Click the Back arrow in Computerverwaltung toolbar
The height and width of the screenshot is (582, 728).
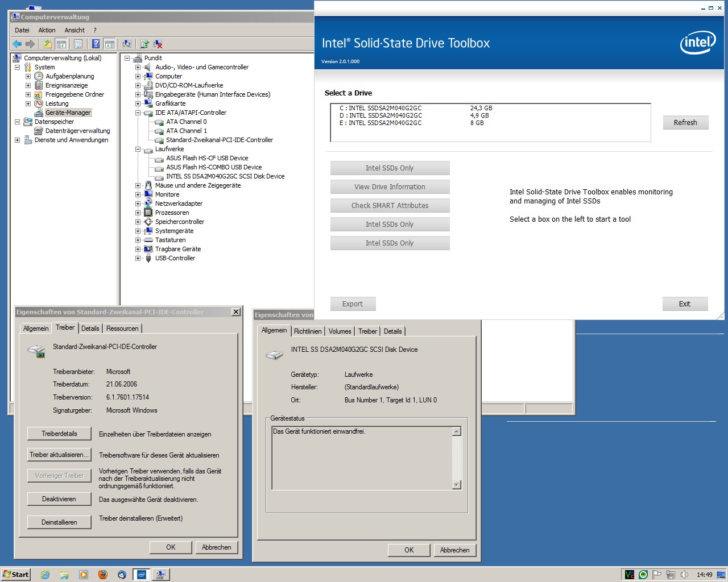(x=17, y=44)
